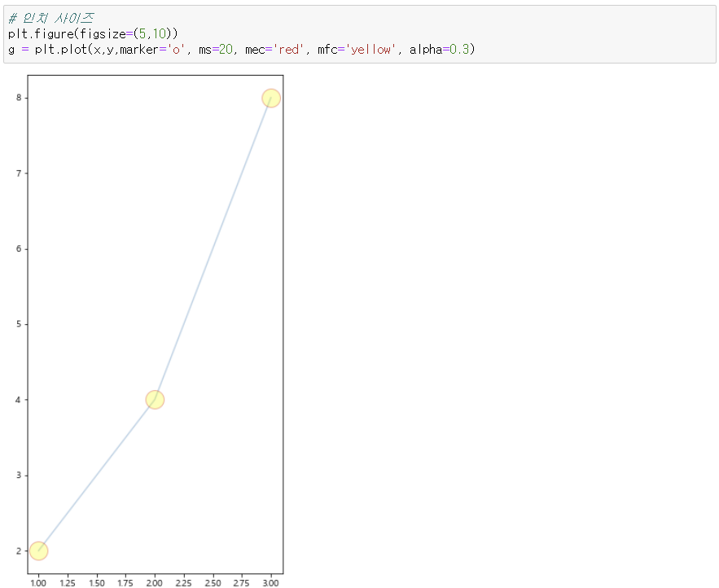Click the y-axis tick label 5
This screenshot has width=719, height=588.
19,324
